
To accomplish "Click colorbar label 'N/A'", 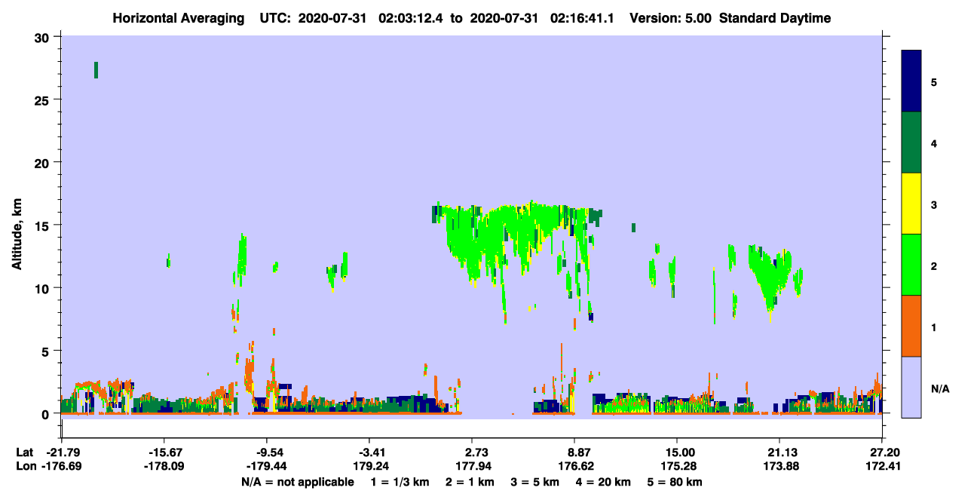I will pyautogui.click(x=939, y=388).
